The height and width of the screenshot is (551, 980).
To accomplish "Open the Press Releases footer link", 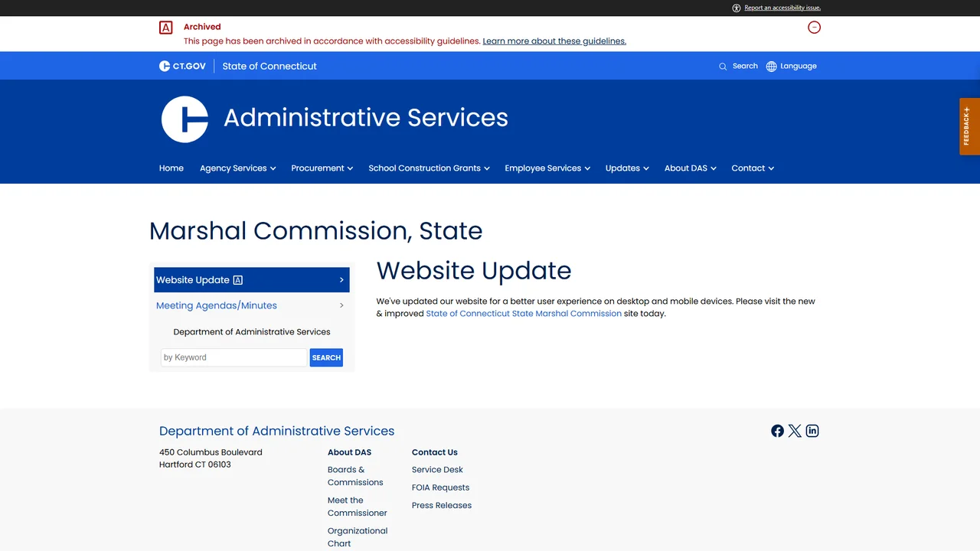I will pos(442,505).
